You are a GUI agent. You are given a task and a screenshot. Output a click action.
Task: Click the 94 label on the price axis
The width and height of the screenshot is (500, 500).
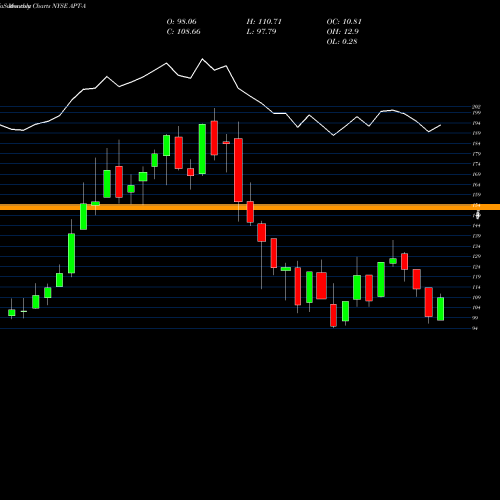(x=475, y=329)
